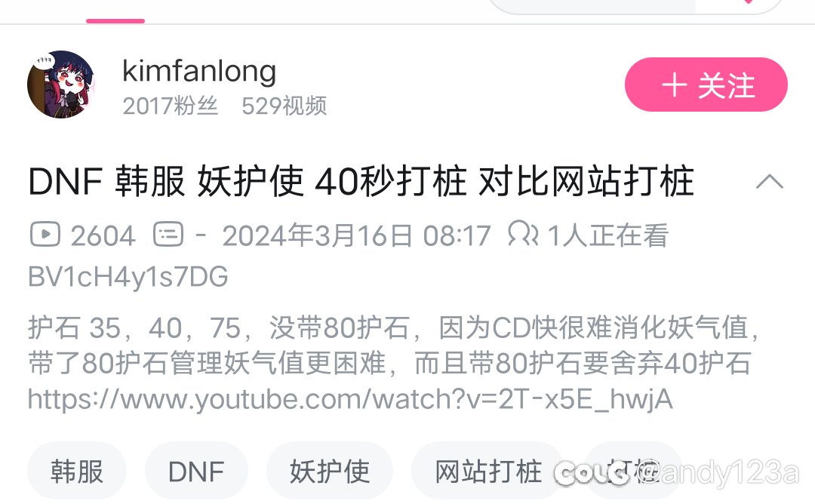Tap the viewers icon next to 1人正在看

tap(523, 234)
